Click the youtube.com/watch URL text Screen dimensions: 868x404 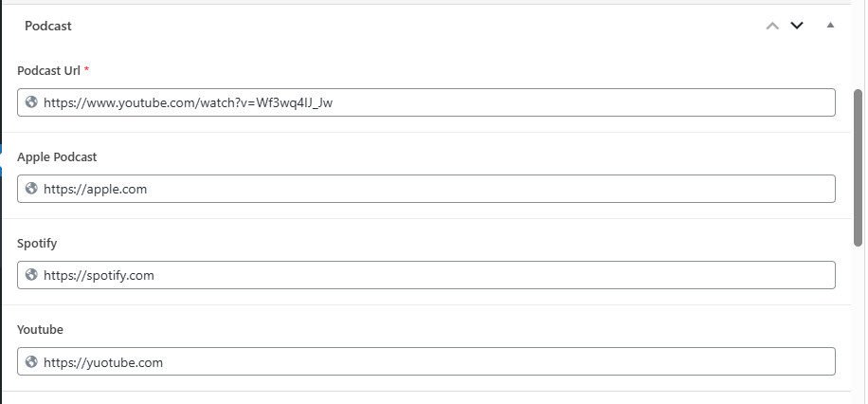(189, 102)
